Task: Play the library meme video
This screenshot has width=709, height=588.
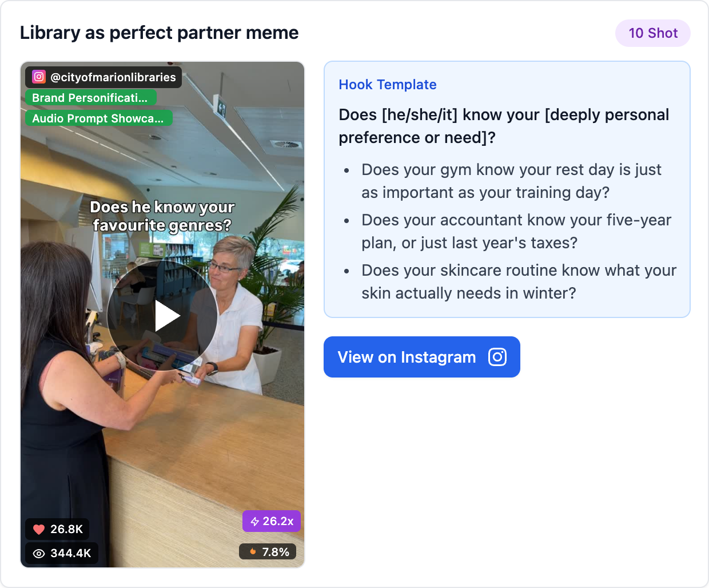Action: (x=162, y=316)
